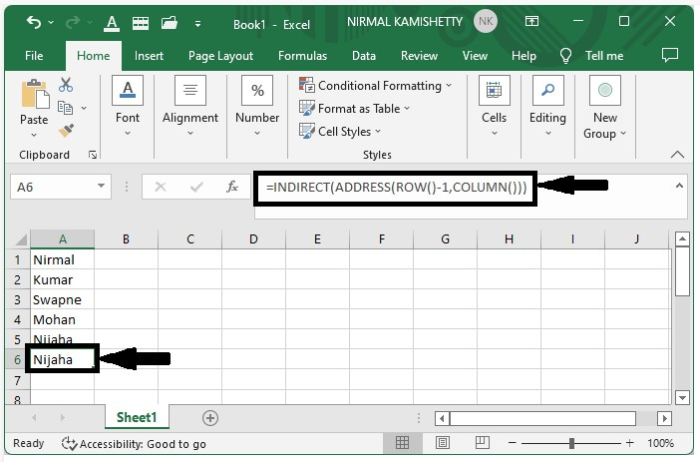Click inside the formula bar text
This screenshot has height=462, width=700.
point(396,187)
